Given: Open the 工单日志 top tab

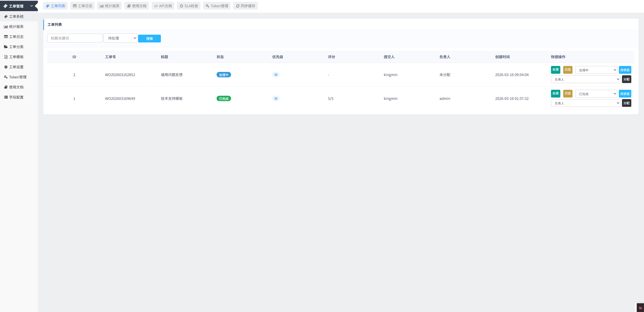Looking at the screenshot, I should click(82, 6).
